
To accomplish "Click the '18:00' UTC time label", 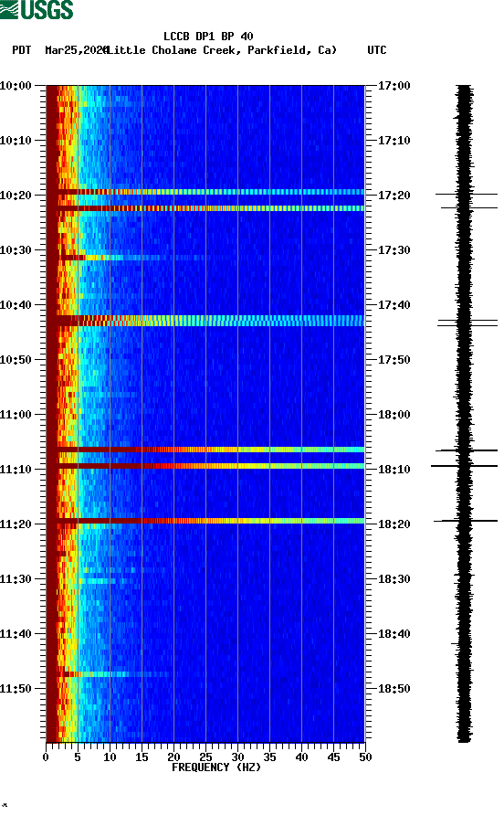I will pos(394,415).
